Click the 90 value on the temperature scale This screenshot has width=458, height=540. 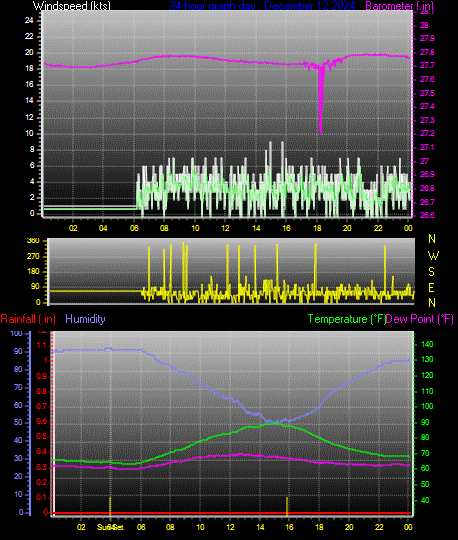click(x=425, y=422)
